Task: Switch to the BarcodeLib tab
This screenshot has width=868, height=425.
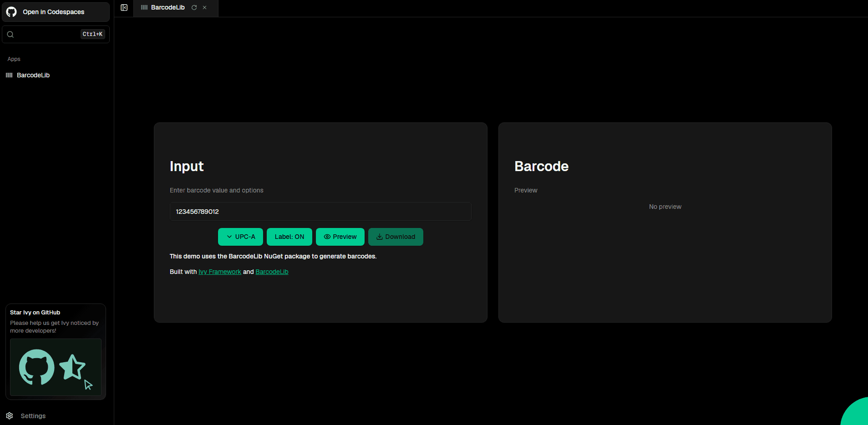Action: click(x=168, y=7)
